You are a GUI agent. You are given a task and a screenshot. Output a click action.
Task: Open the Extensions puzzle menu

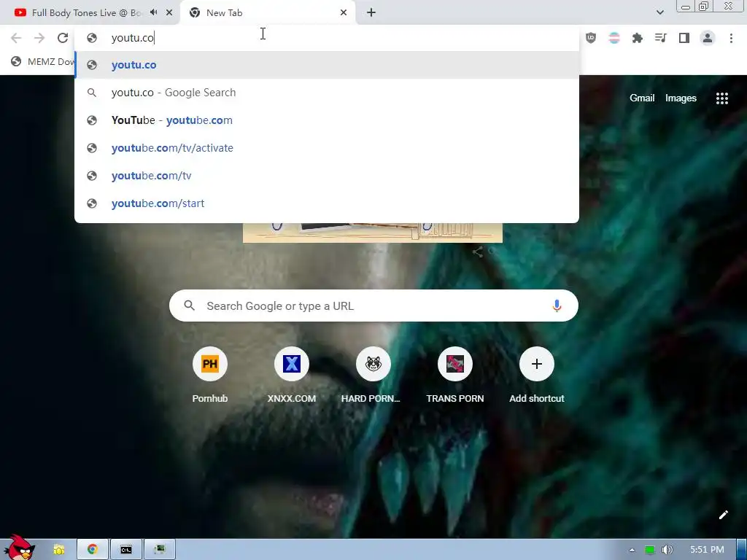point(638,38)
